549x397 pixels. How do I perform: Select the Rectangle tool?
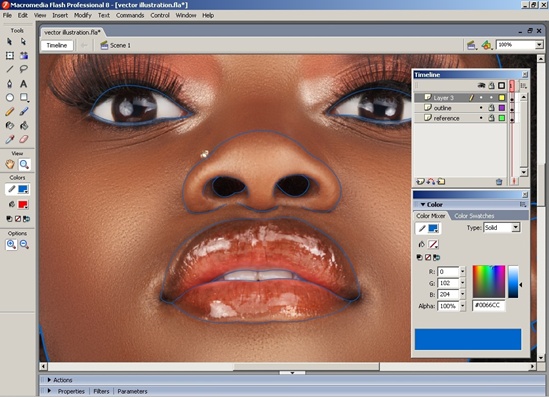pyautogui.click(x=23, y=97)
